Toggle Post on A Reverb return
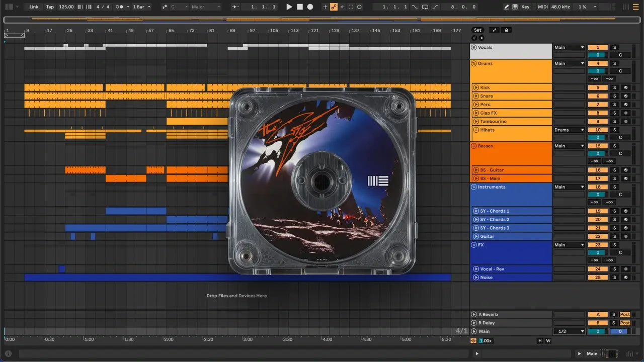644x362 pixels. [625, 315]
